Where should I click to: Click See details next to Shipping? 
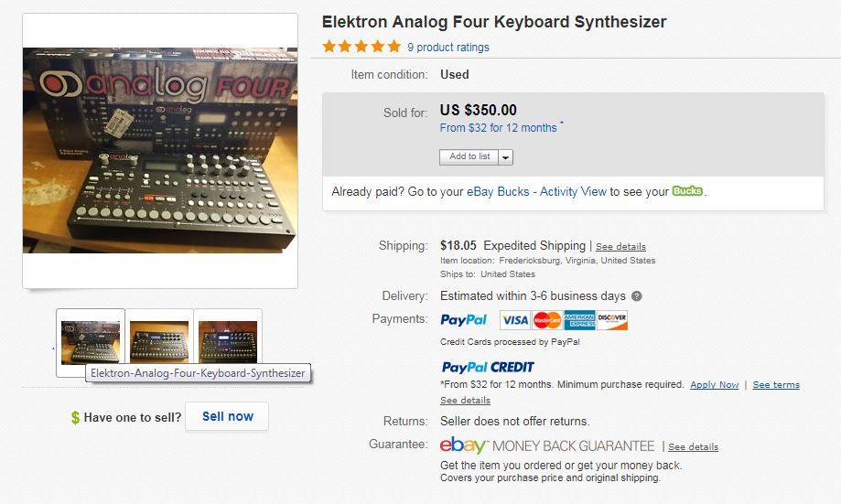[621, 247]
